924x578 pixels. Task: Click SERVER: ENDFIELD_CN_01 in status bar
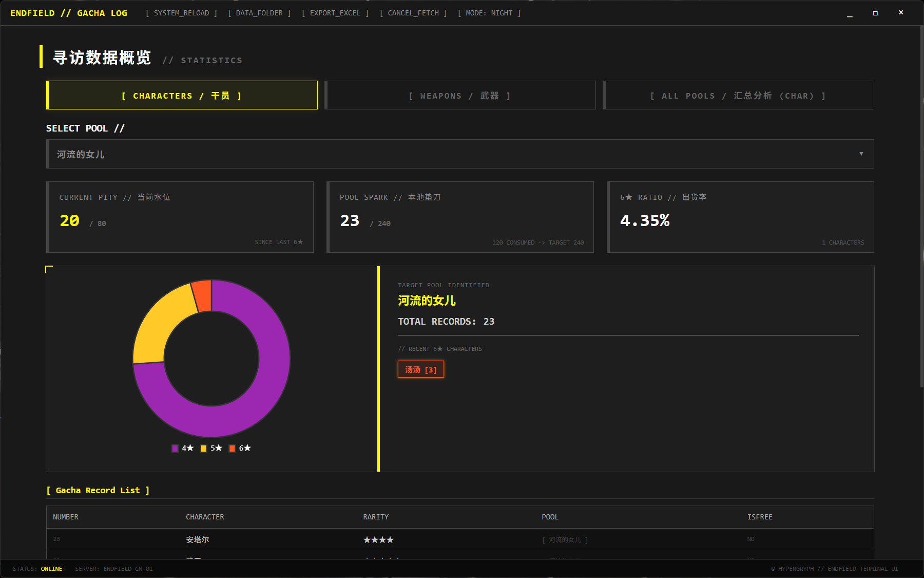click(114, 569)
